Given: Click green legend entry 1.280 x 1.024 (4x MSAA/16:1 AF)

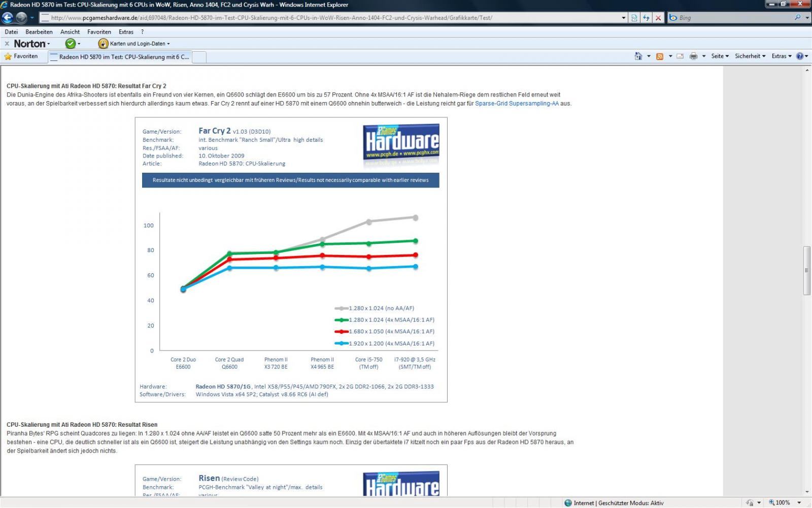Looking at the screenshot, I should [x=384, y=320].
